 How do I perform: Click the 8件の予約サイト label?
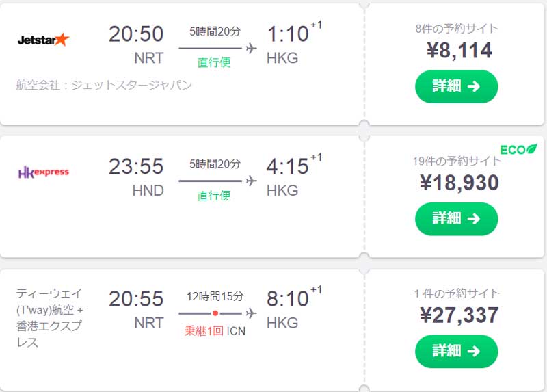click(457, 29)
